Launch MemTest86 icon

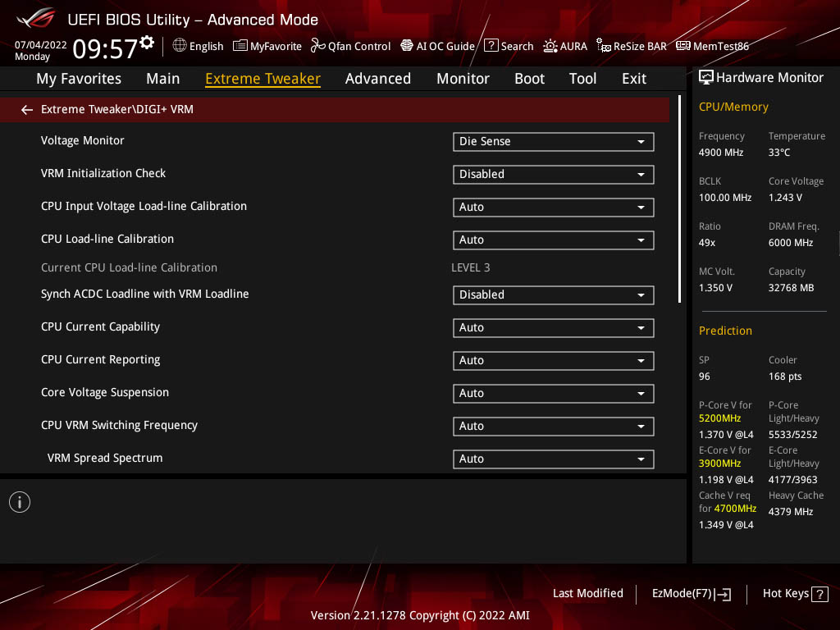(x=683, y=46)
